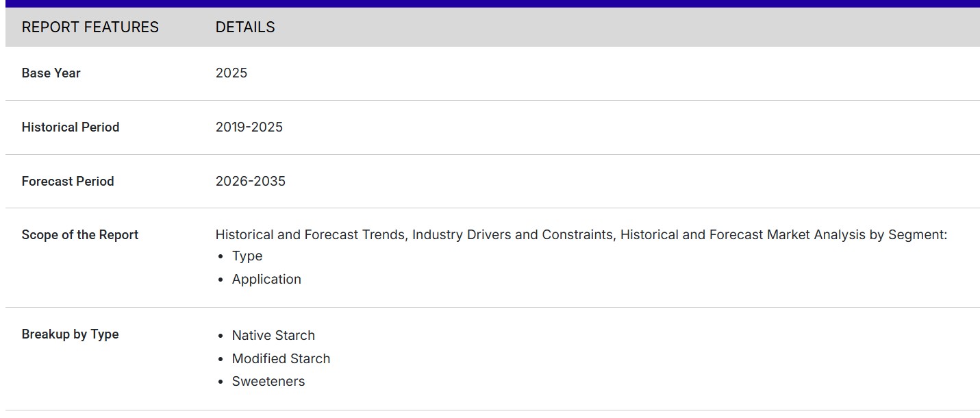Click the base year value 2025

[x=231, y=73]
